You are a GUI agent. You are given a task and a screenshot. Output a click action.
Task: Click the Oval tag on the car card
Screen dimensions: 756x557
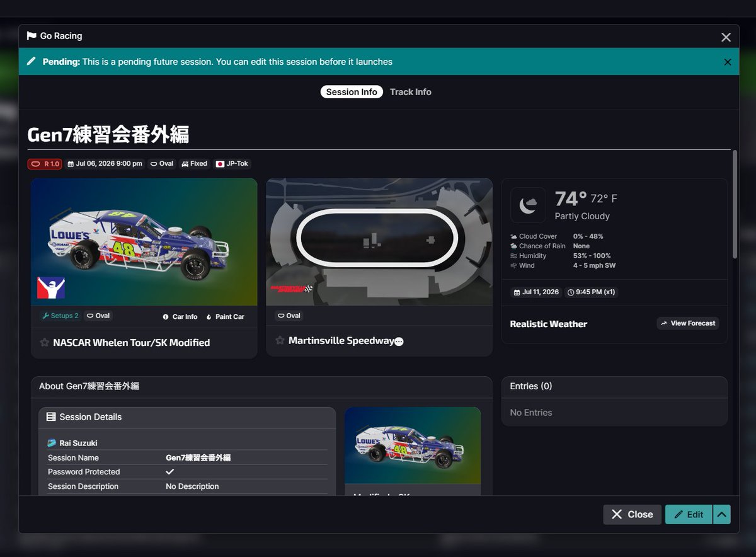98,316
